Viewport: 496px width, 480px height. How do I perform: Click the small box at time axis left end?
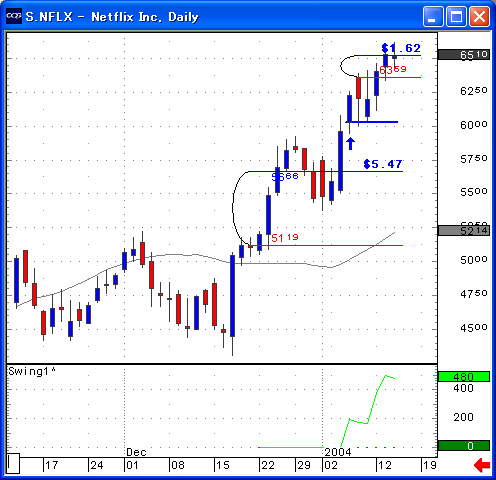[13, 464]
